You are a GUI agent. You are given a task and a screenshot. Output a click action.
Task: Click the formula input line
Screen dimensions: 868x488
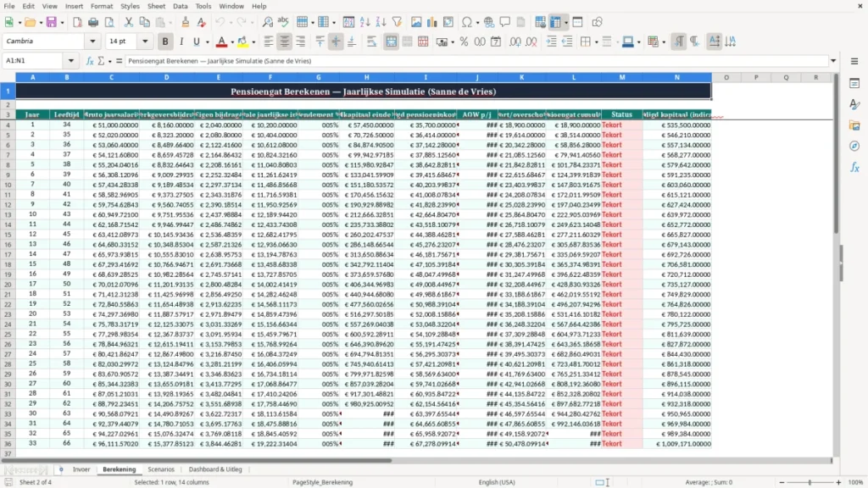[x=476, y=61]
